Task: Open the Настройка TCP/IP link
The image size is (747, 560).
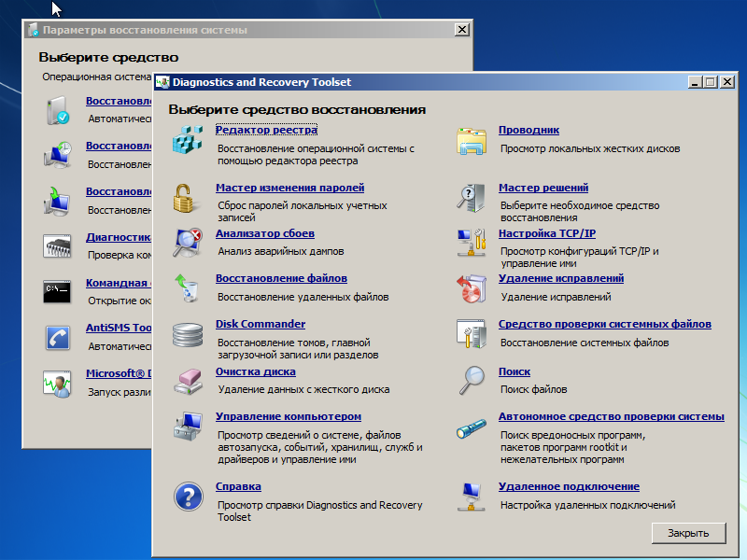Action: tap(547, 233)
